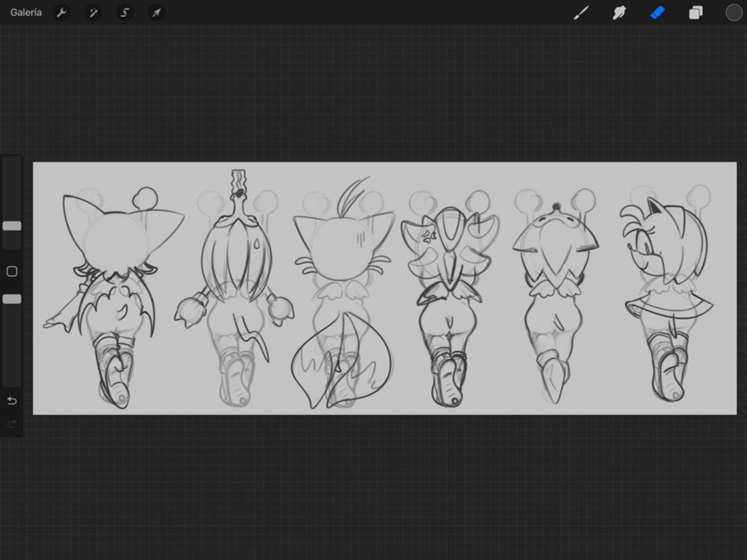Tap the square modify button in sidebar
This screenshot has height=560, width=747.
12,272
